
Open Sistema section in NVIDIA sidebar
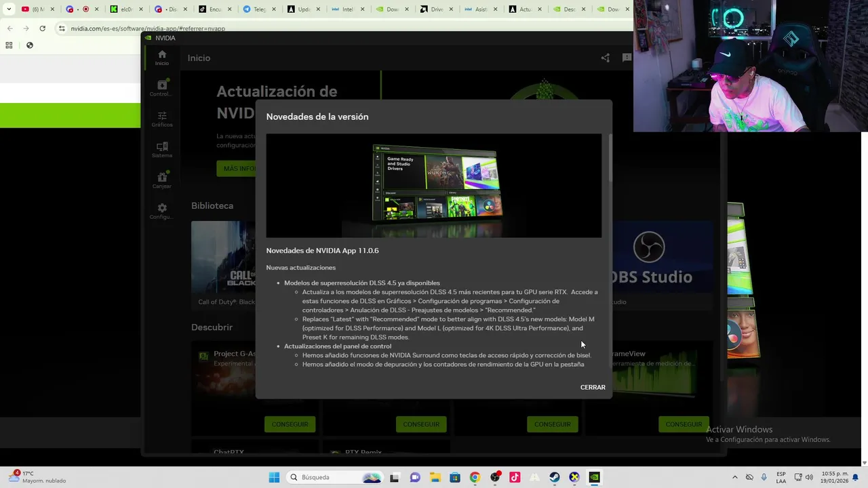[x=161, y=150]
